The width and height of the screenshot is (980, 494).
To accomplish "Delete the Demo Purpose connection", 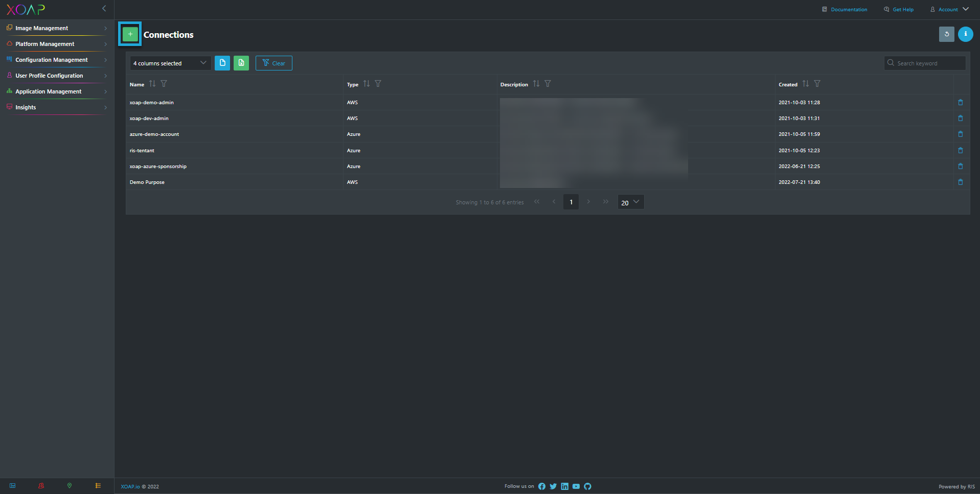I will 961,182.
